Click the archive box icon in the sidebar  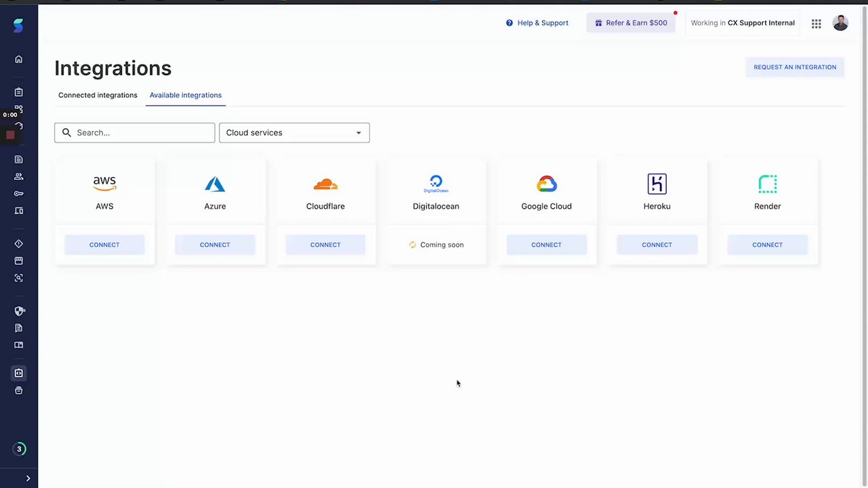click(x=19, y=390)
